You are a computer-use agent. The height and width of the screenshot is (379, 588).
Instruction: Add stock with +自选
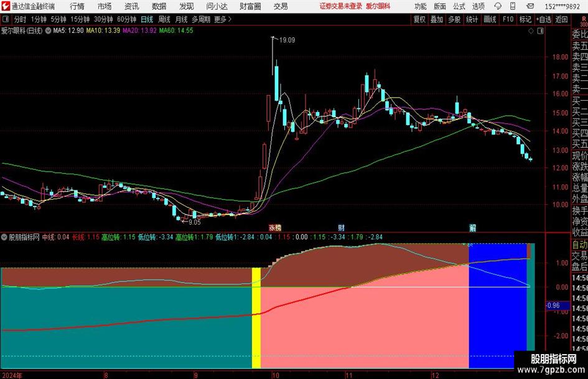[543, 19]
